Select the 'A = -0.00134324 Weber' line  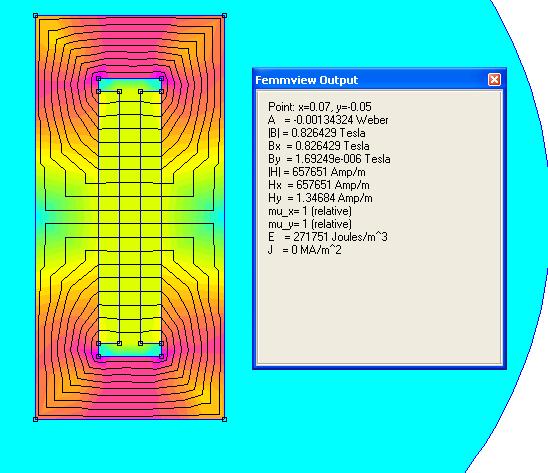pos(328,120)
